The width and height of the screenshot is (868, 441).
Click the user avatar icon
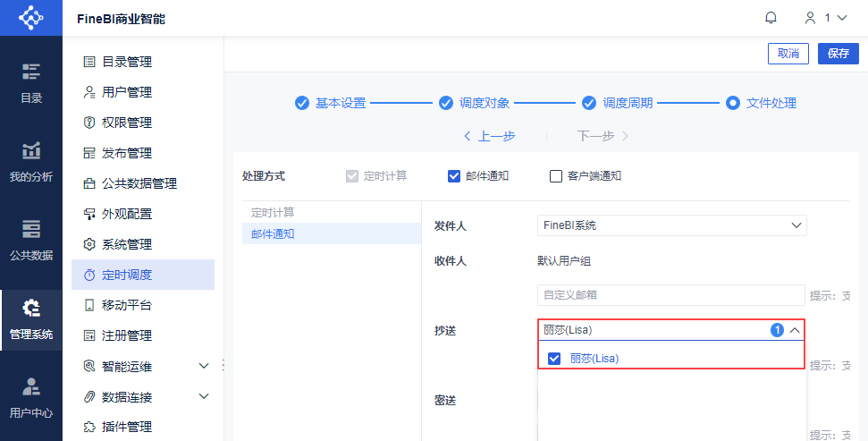pyautogui.click(x=811, y=18)
